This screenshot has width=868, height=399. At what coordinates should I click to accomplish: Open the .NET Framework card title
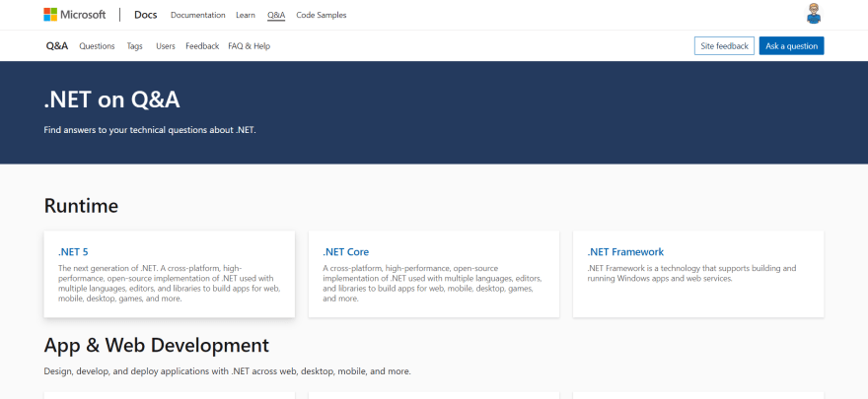(x=625, y=252)
